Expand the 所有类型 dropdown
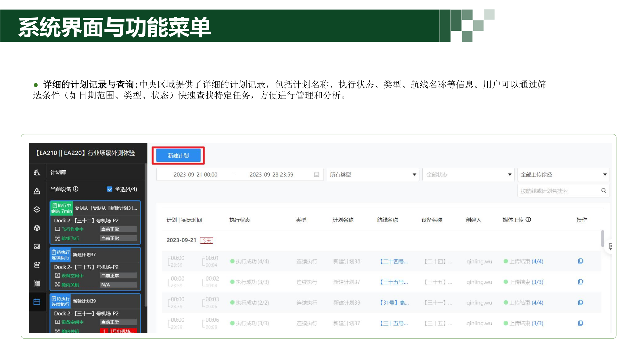 point(373,175)
